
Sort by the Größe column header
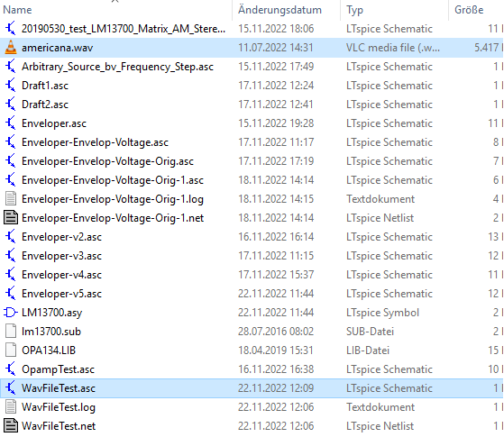(469, 10)
